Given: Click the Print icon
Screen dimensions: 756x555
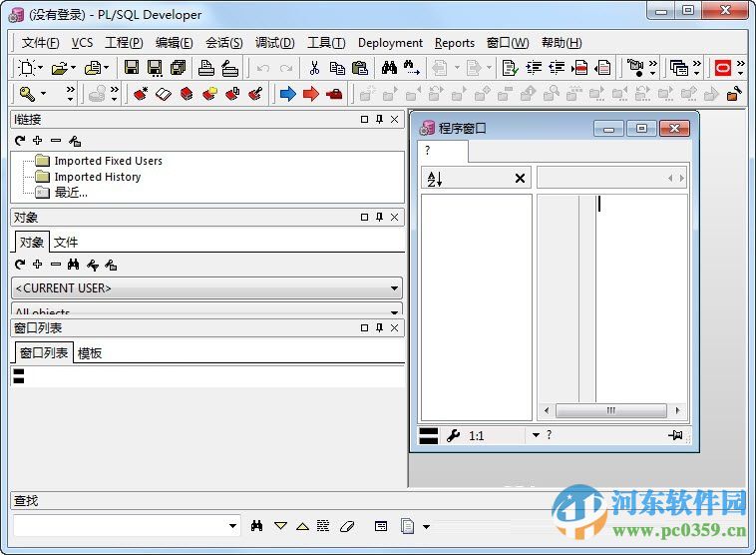Looking at the screenshot, I should coord(205,68).
